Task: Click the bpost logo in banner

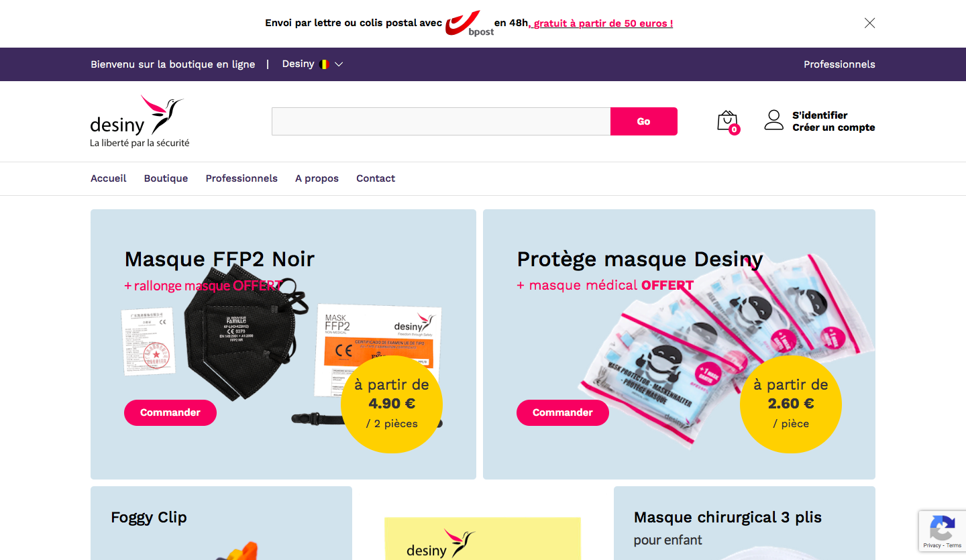Action: [x=470, y=23]
